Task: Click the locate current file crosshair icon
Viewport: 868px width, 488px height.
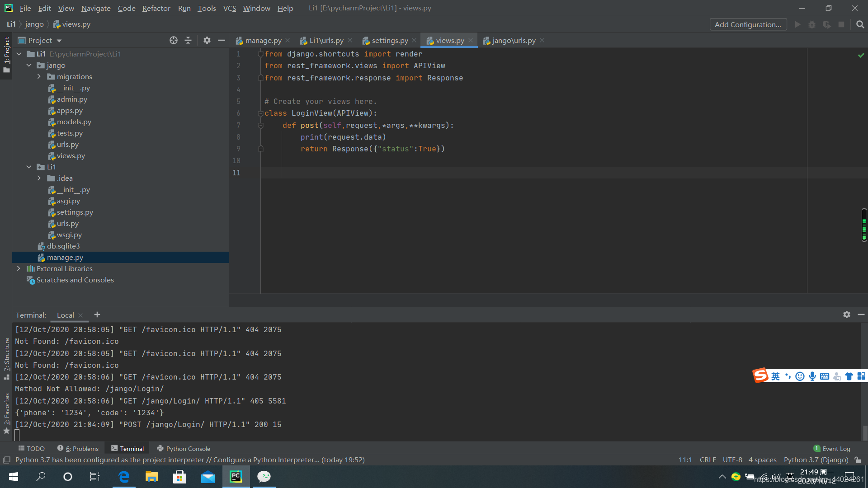Action: coord(174,40)
